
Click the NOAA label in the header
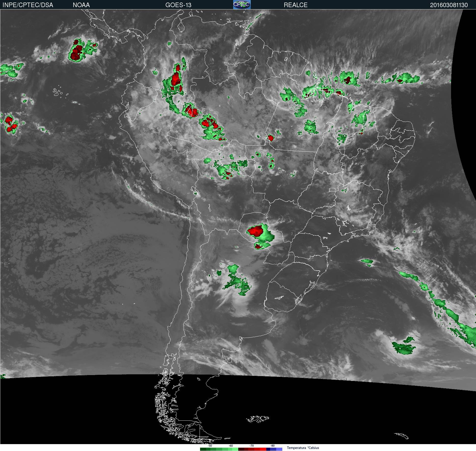tap(81, 5)
